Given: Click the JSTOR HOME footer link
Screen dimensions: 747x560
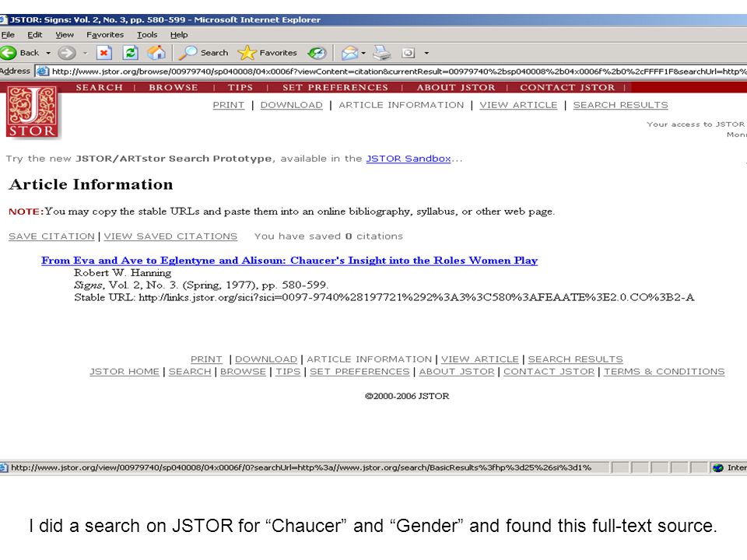Looking at the screenshot, I should click(124, 372).
